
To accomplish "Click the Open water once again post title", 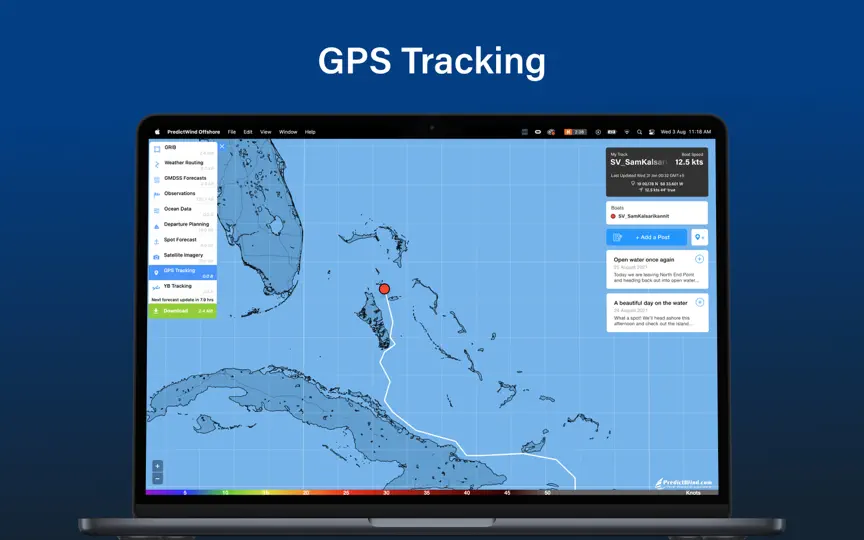I will tap(644, 260).
